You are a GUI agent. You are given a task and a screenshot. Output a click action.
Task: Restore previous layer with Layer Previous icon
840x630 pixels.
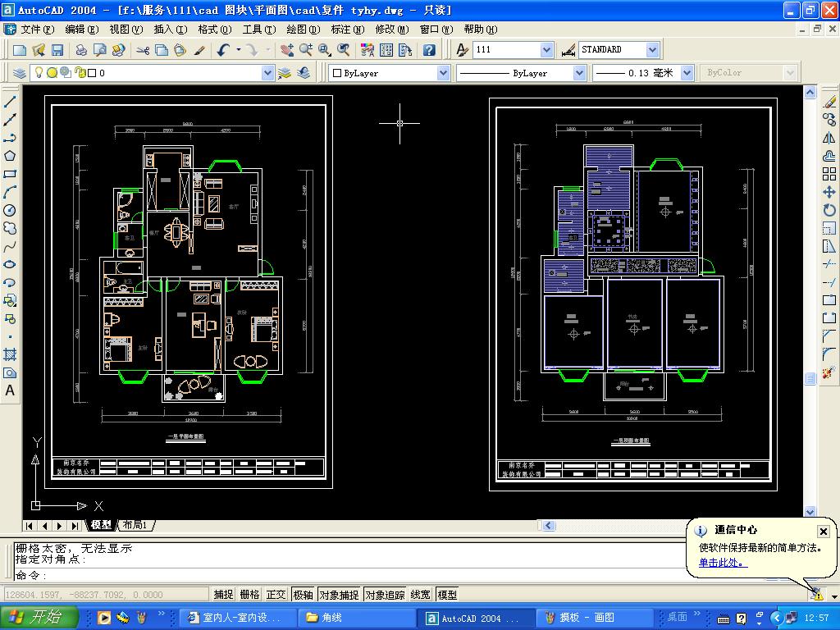(304, 73)
